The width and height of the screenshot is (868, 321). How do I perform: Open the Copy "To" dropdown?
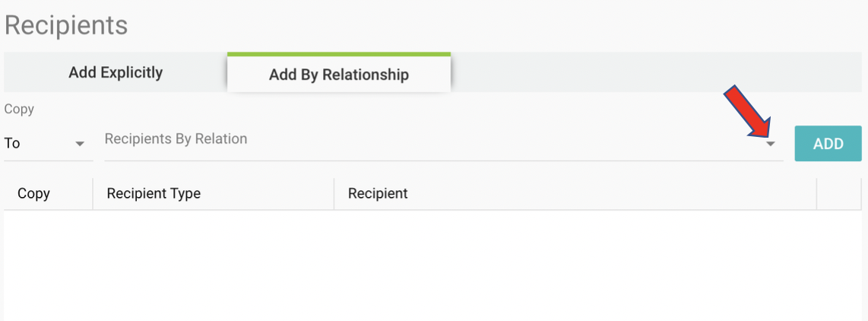click(x=47, y=143)
